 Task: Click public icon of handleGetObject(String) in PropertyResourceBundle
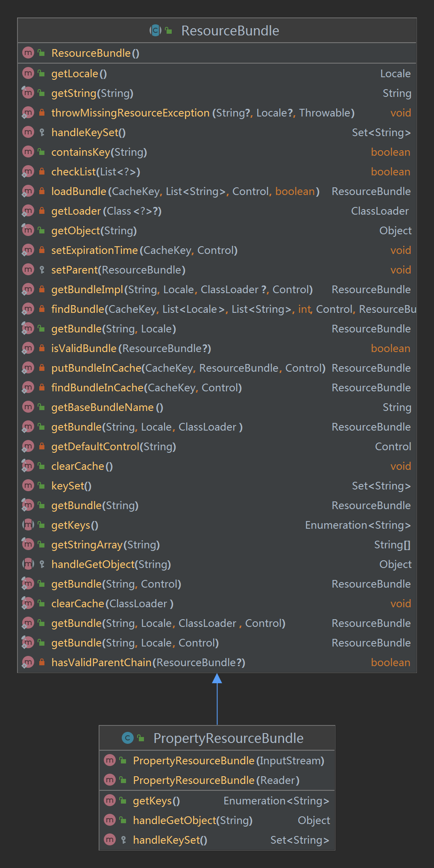tap(123, 820)
